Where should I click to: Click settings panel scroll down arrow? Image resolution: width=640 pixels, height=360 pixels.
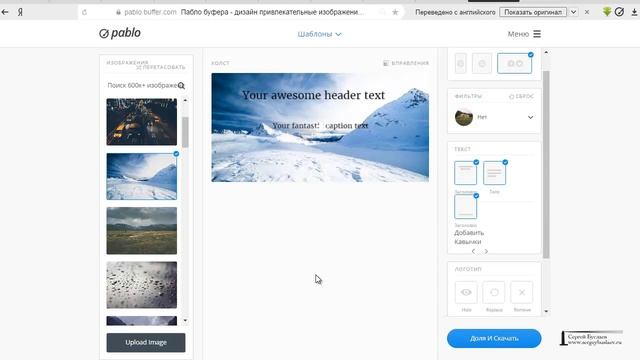546,311
